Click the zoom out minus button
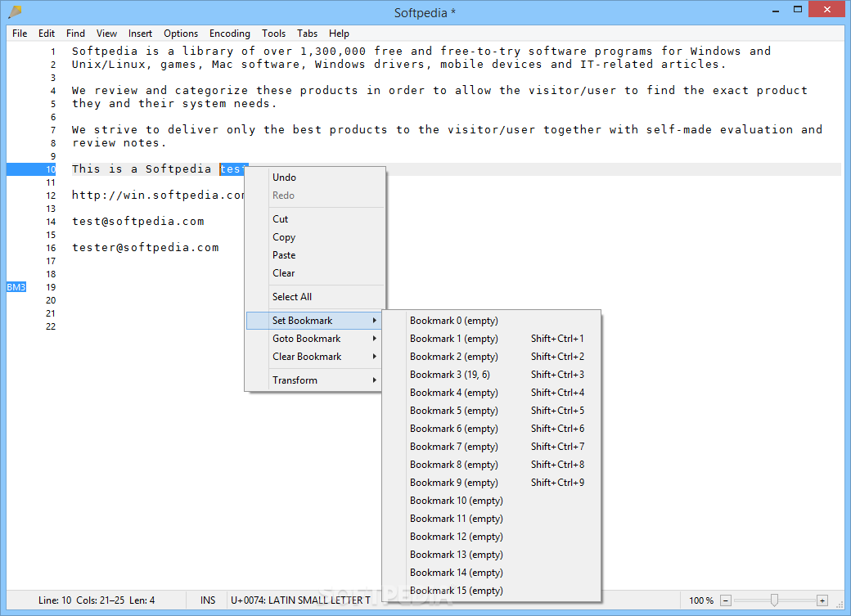 pos(726,600)
